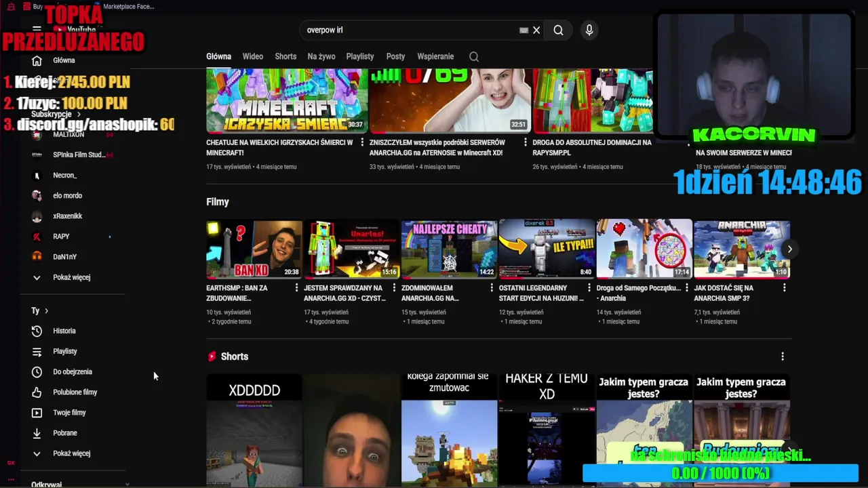Open options for EARTHSMP BAN video
The width and height of the screenshot is (868, 488).
[x=296, y=288]
